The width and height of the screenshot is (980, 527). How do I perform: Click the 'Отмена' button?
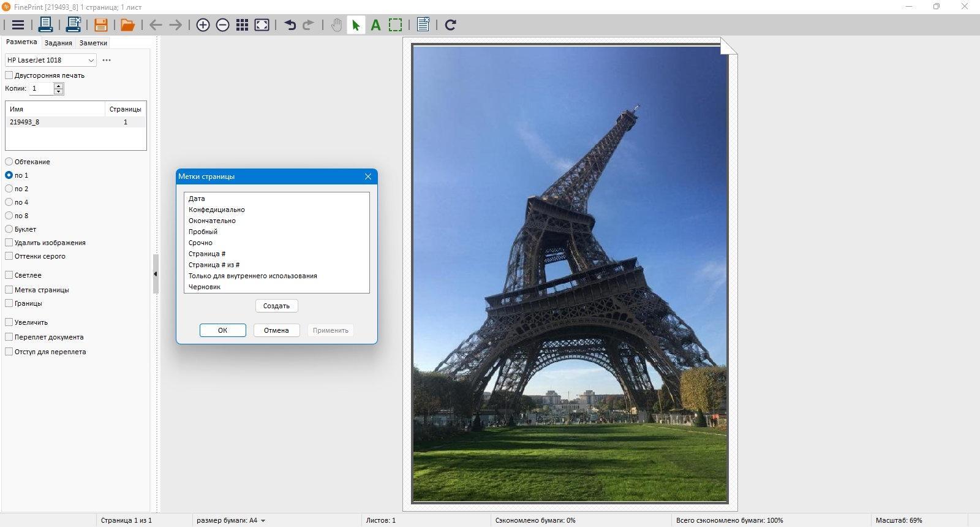pos(276,330)
